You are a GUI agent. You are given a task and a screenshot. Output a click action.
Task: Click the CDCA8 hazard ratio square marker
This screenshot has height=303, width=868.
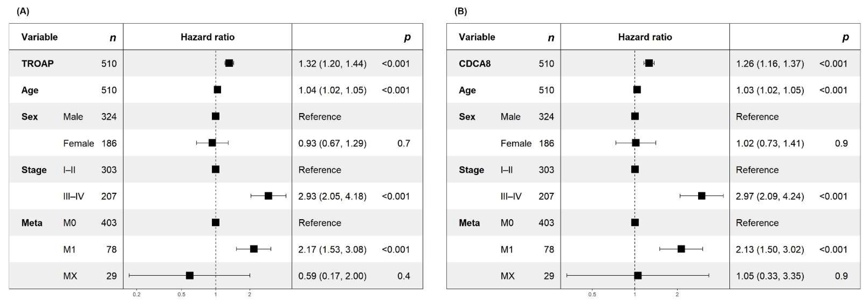[649, 63]
